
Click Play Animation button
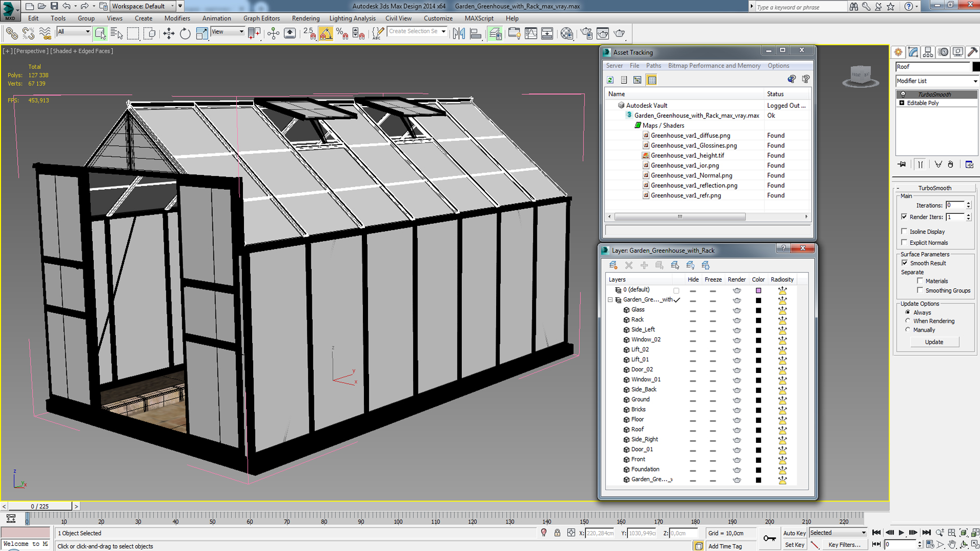[901, 533]
